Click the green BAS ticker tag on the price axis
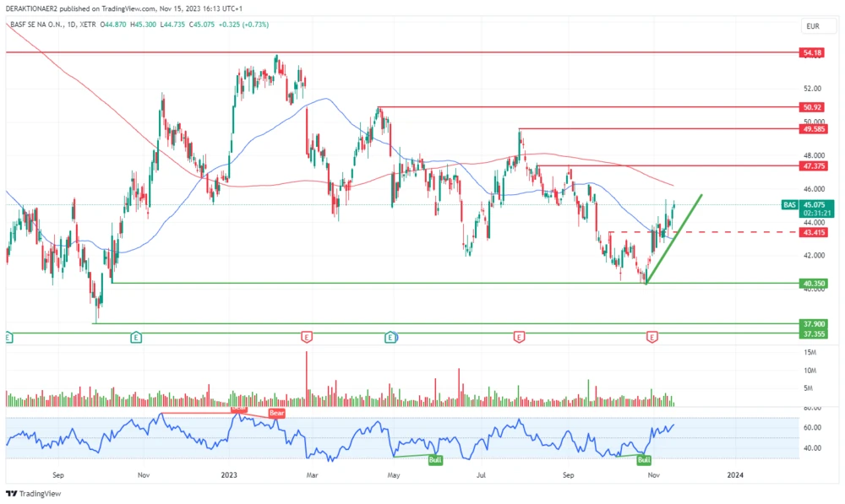The width and height of the screenshot is (845, 504). tap(789, 204)
